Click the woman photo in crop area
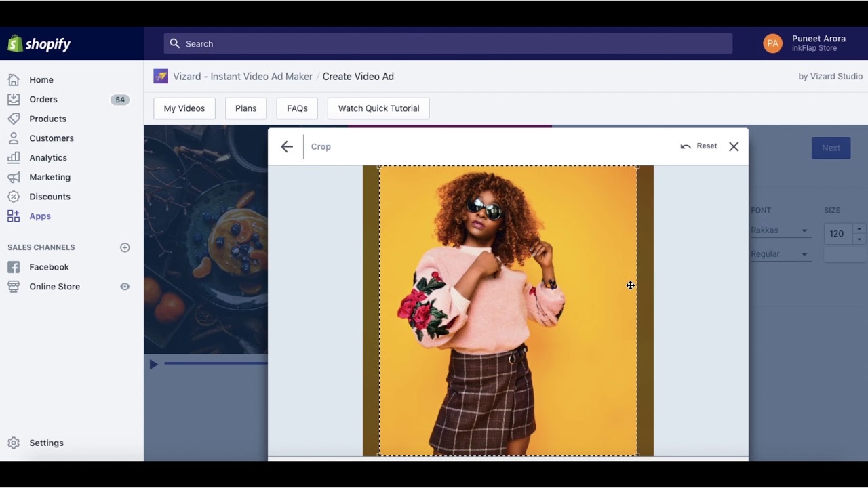Image resolution: width=868 pixels, height=488 pixels. click(x=508, y=311)
